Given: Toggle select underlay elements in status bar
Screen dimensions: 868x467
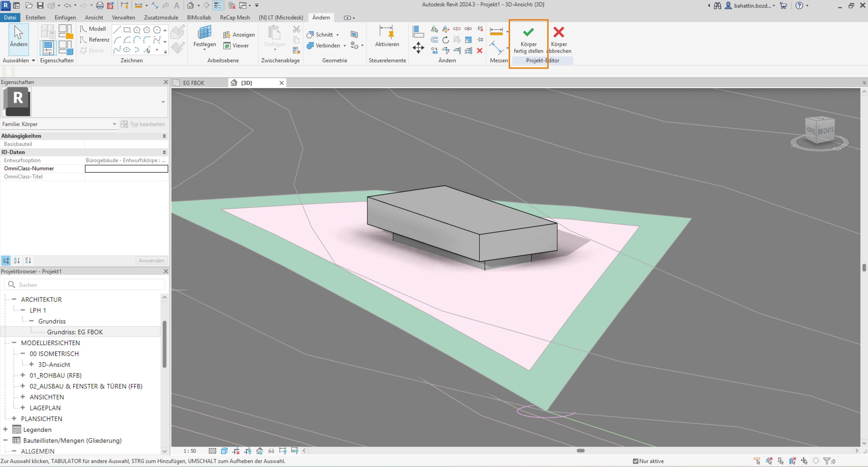Looking at the screenshot, I should pyautogui.click(x=769, y=461).
